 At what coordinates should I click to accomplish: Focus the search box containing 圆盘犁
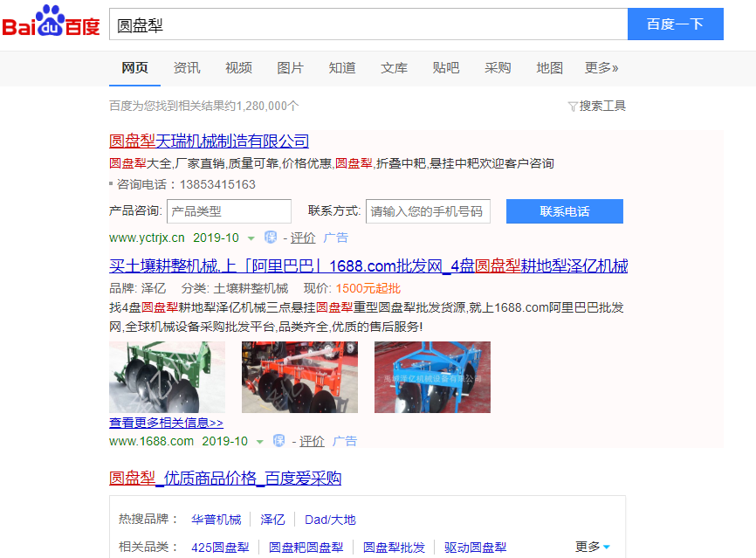click(x=368, y=24)
